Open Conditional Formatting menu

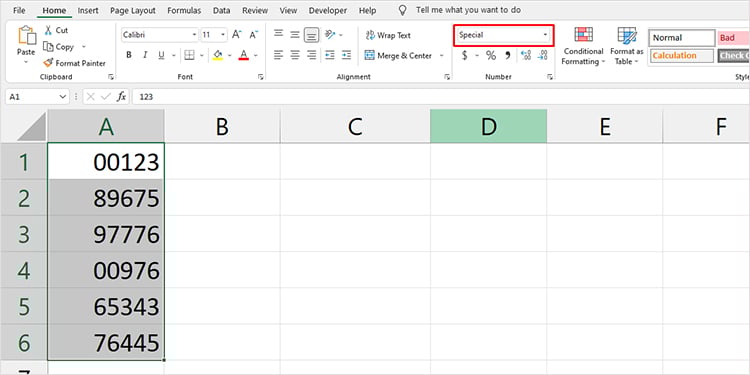point(583,46)
